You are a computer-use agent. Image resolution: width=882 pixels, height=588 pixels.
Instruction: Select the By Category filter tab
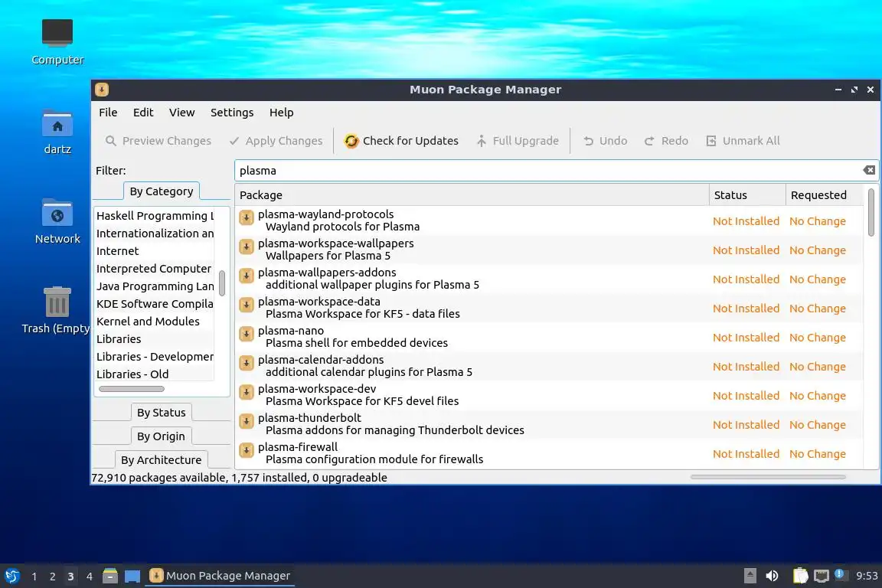[x=162, y=191]
